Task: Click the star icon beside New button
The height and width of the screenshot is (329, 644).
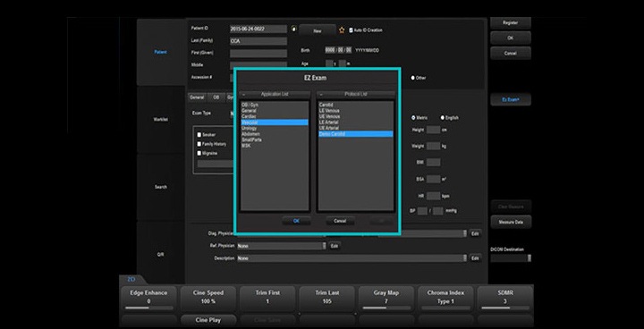Action: coord(342,30)
